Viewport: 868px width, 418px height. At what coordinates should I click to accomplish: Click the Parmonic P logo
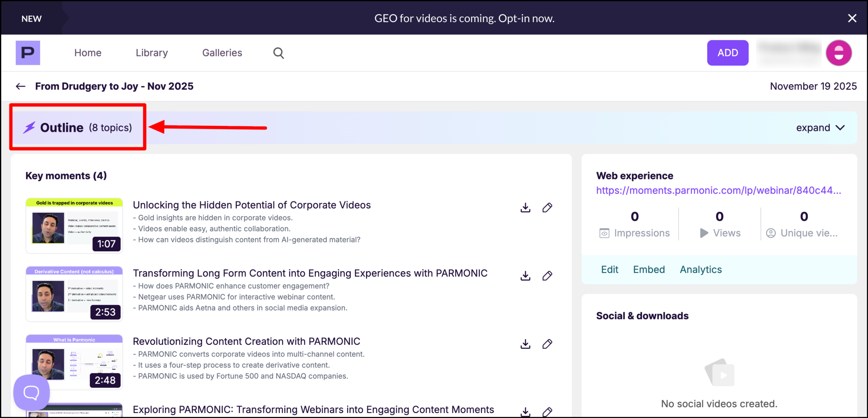click(28, 53)
